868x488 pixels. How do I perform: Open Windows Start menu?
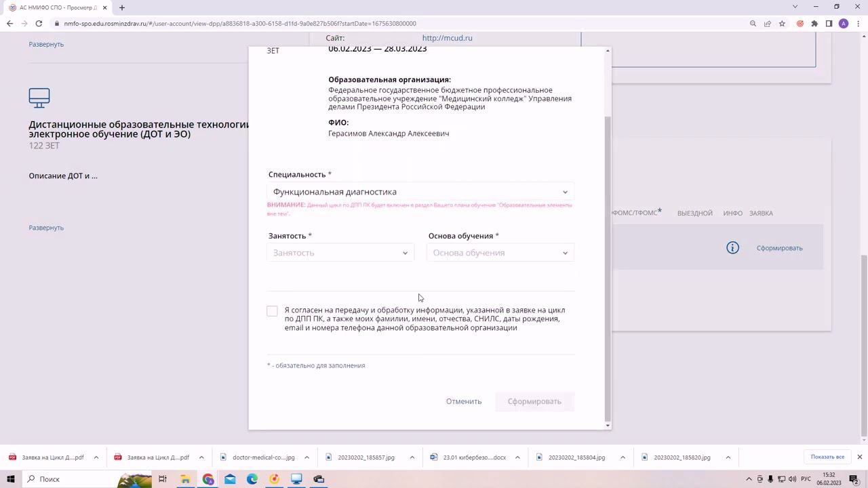[11, 479]
